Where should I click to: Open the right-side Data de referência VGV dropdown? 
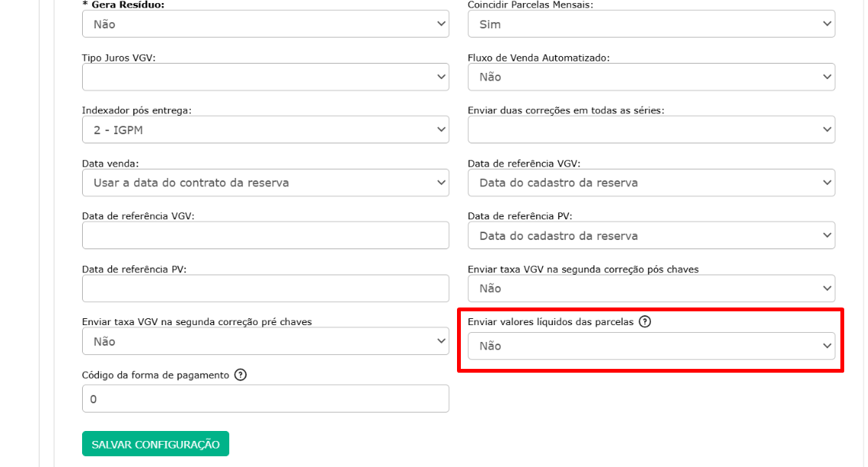point(651,183)
